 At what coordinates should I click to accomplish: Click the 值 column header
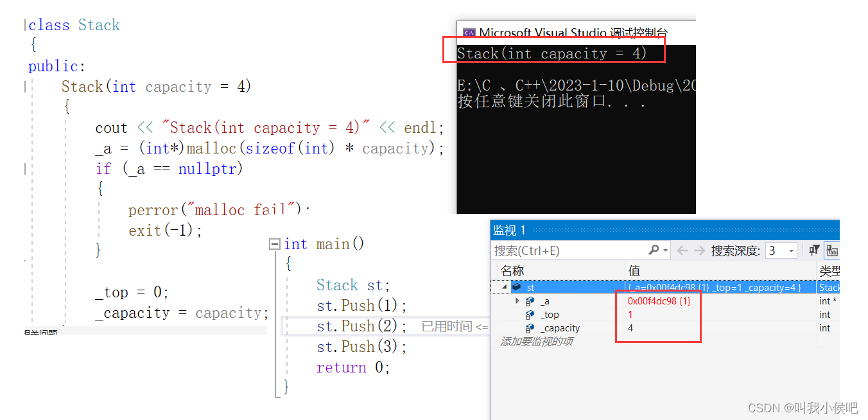pyautogui.click(x=634, y=271)
